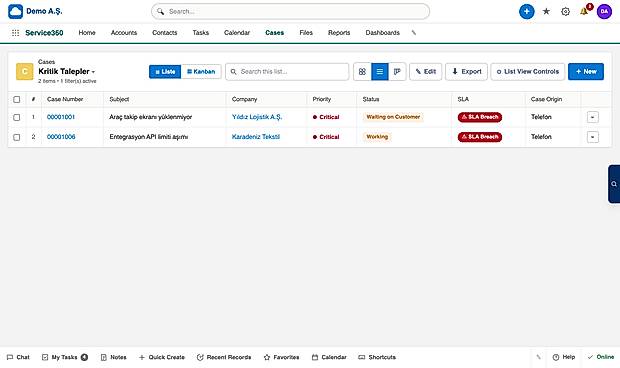Open Calendar in the bottom utility bar

(x=329, y=357)
